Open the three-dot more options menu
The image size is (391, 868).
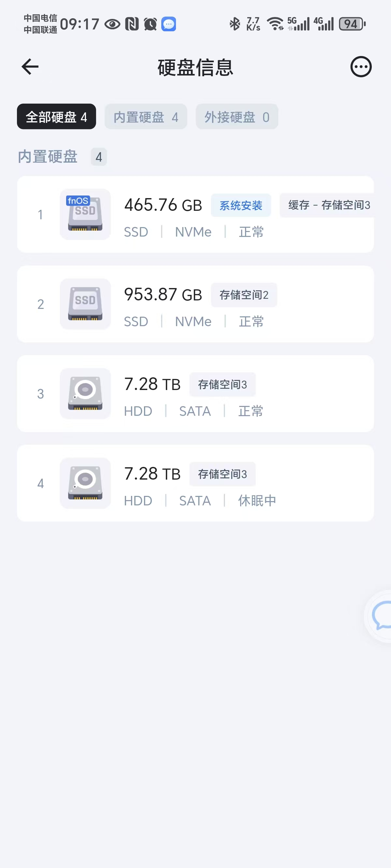tap(361, 66)
